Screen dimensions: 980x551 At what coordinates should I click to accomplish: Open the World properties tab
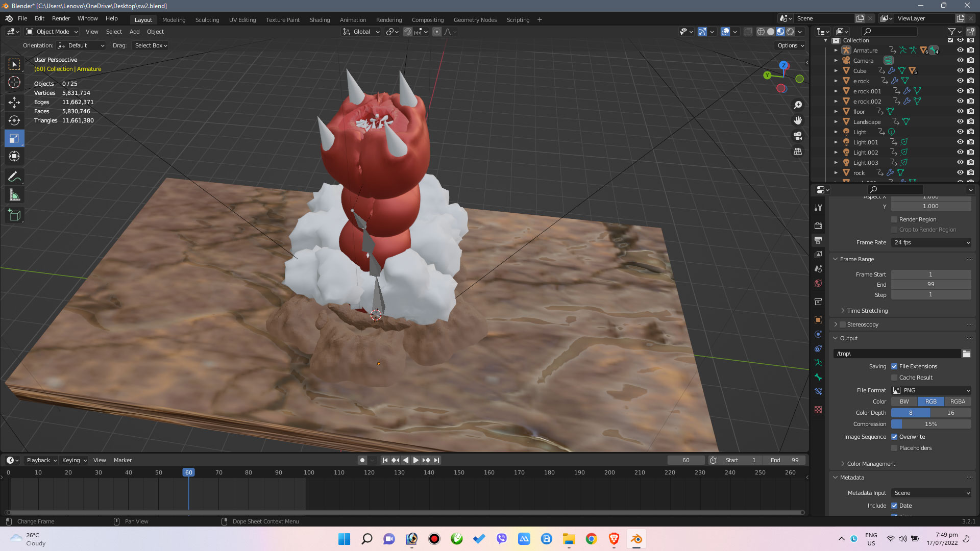(x=818, y=283)
